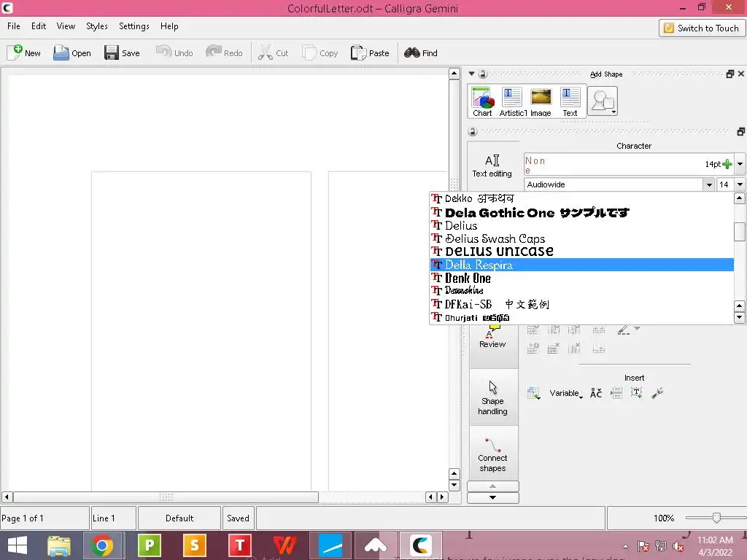This screenshot has height=560, width=747.
Task: Copy selection with the Copy button
Action: click(320, 52)
